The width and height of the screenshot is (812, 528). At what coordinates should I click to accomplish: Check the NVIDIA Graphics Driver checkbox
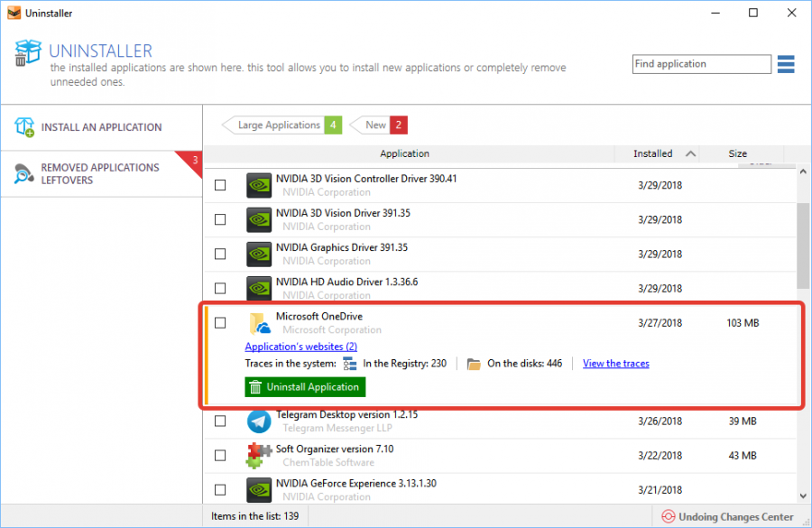[220, 254]
